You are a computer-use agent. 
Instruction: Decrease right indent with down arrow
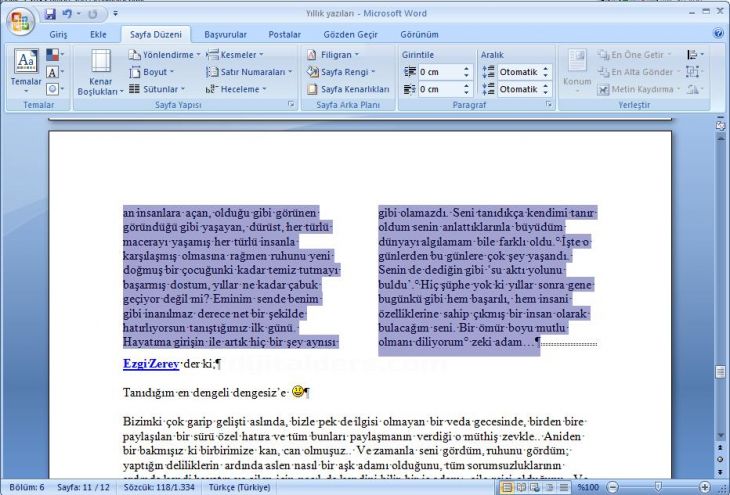466,93
